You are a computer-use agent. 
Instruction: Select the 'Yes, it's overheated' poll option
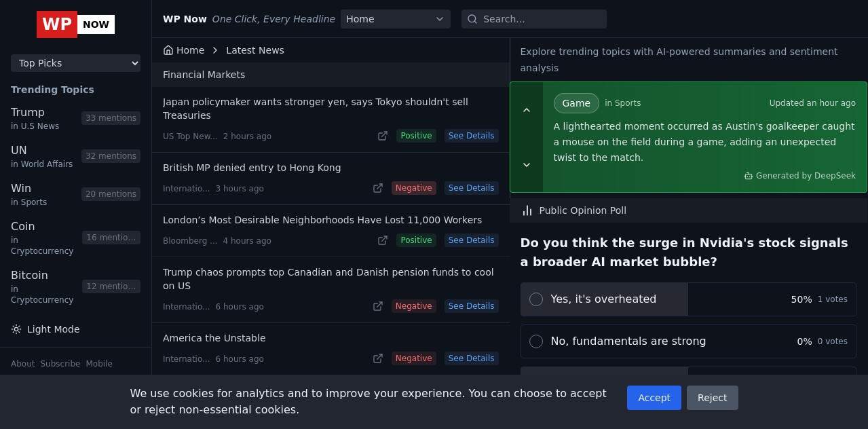[x=536, y=299]
